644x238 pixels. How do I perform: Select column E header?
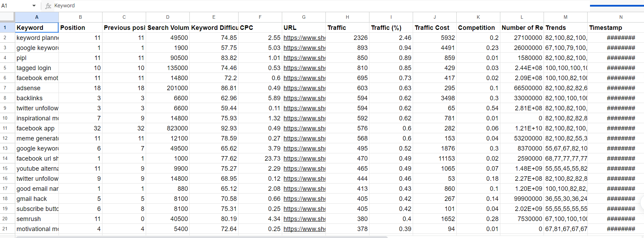pos(214,17)
